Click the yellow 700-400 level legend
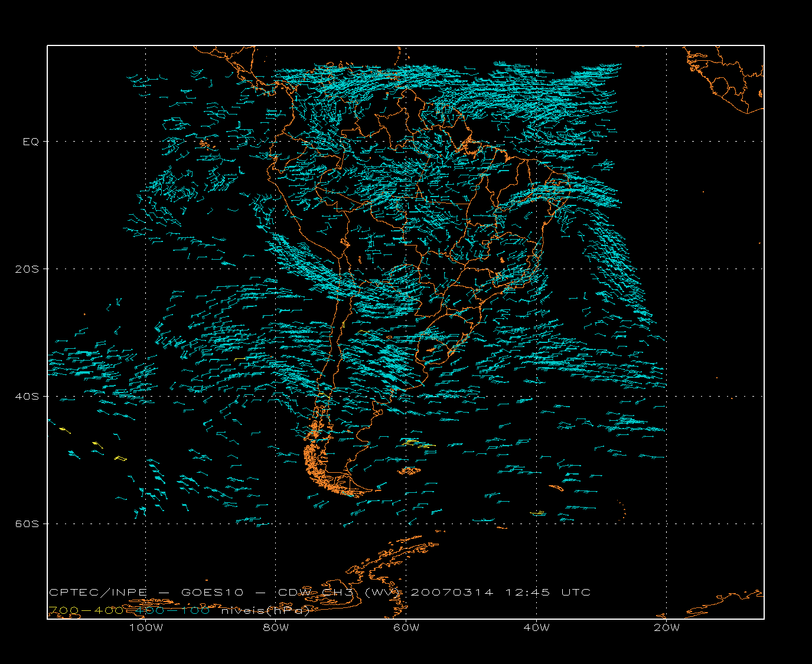Image resolution: width=812 pixels, height=664 pixels. point(86,611)
